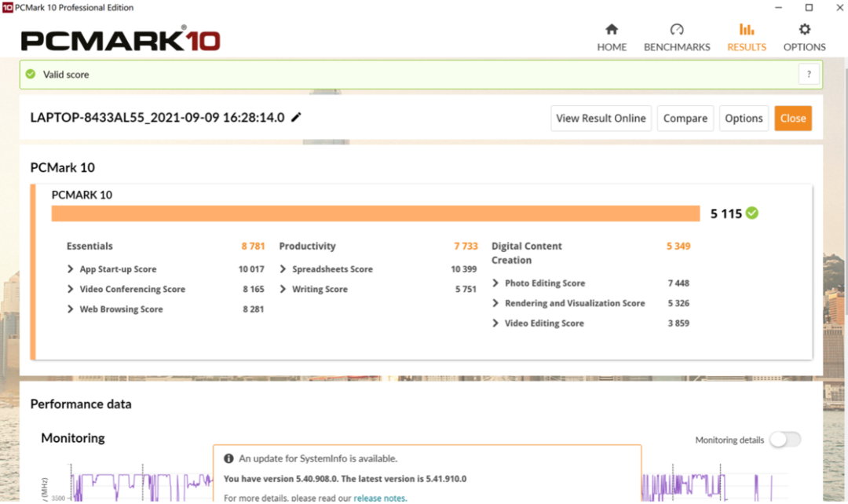This screenshot has height=504, width=848.
Task: Maximize the PCMark 10 window
Action: (x=809, y=8)
